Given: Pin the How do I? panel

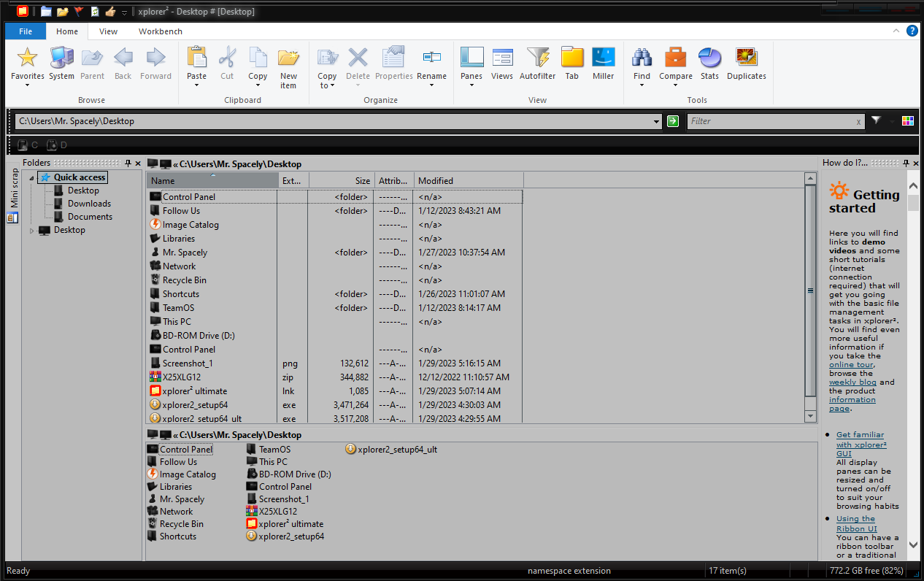Looking at the screenshot, I should (906, 163).
